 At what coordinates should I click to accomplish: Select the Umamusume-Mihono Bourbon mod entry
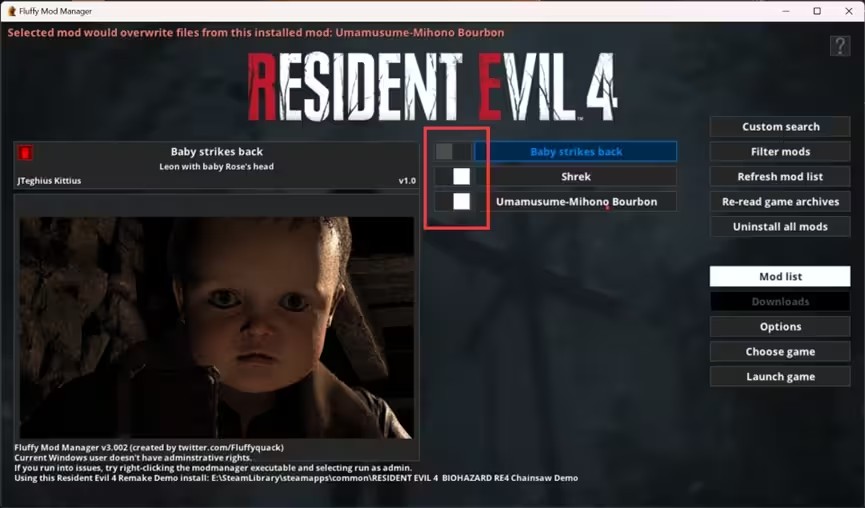[576, 201]
